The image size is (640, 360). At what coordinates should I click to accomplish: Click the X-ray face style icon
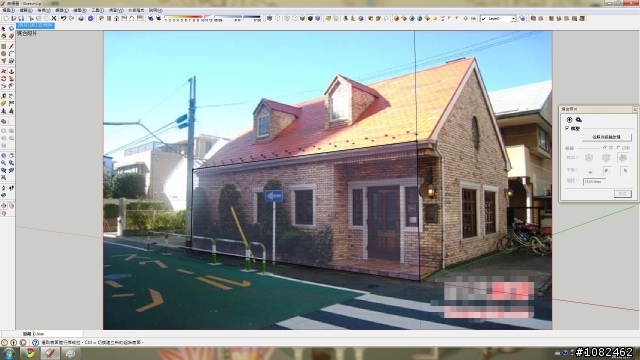click(x=269, y=18)
